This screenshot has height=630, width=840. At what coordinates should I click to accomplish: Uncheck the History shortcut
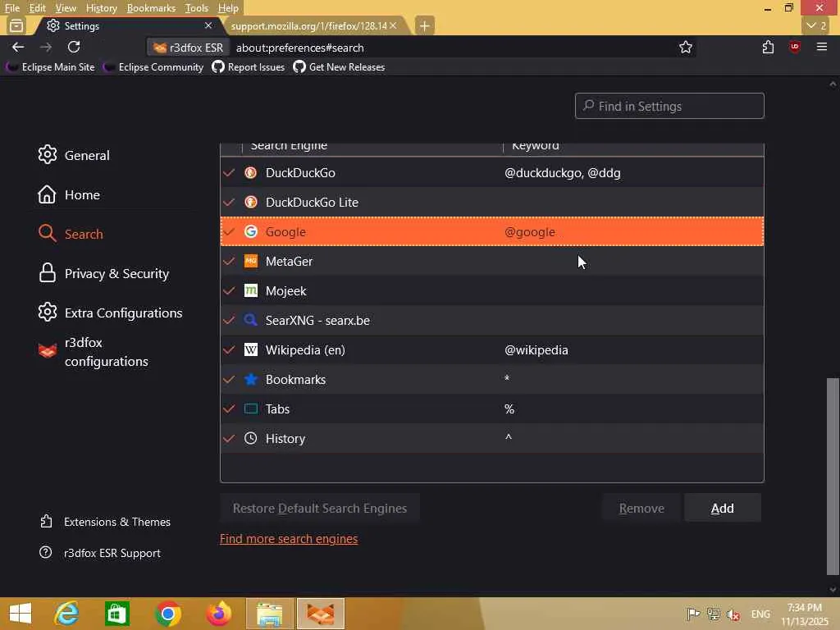coord(229,438)
